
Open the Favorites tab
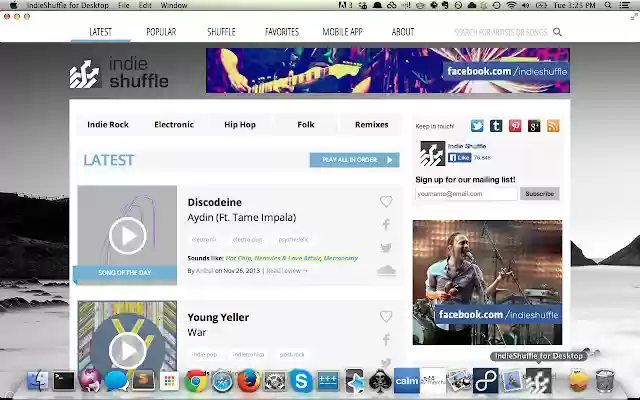[x=282, y=32]
